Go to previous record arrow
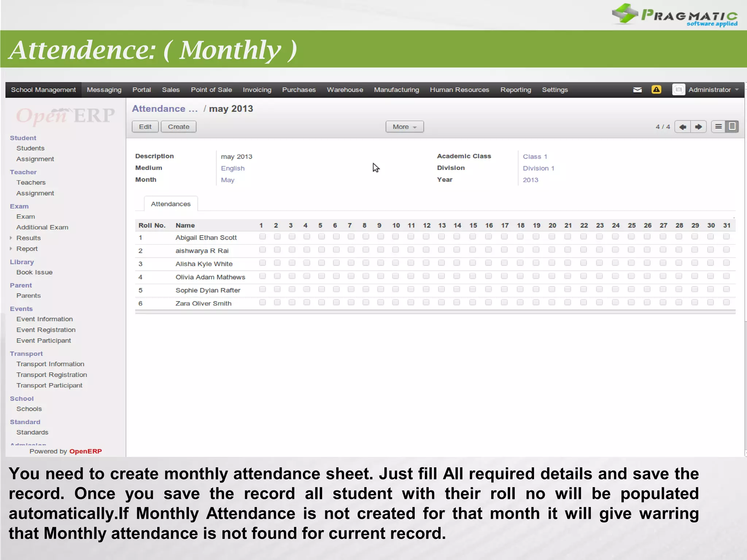This screenshot has height=560, width=747. coord(682,127)
